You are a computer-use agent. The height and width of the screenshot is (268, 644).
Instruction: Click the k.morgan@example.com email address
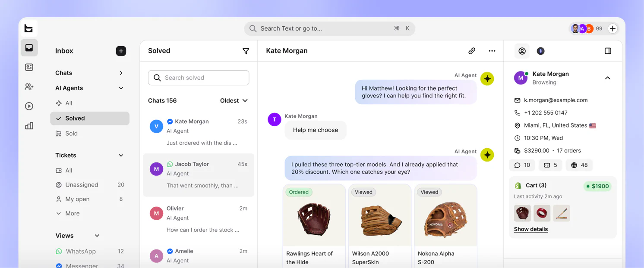click(556, 100)
